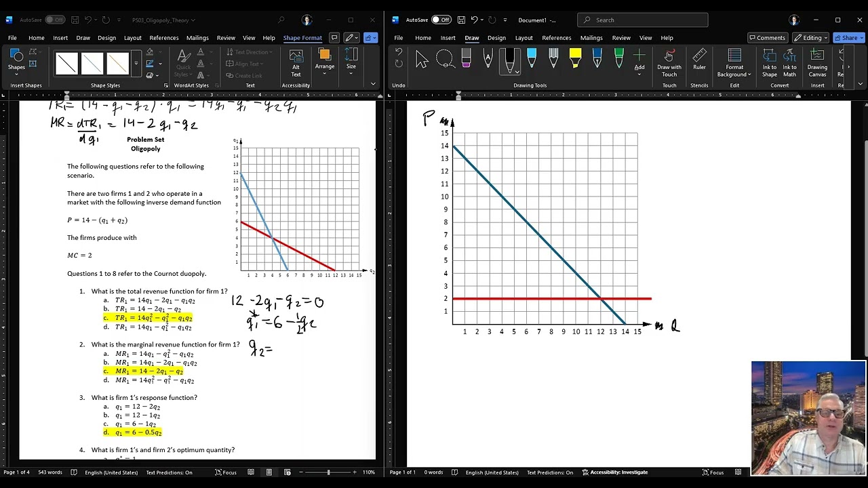Open Shape Styles dialog launcher

pyautogui.click(x=165, y=85)
